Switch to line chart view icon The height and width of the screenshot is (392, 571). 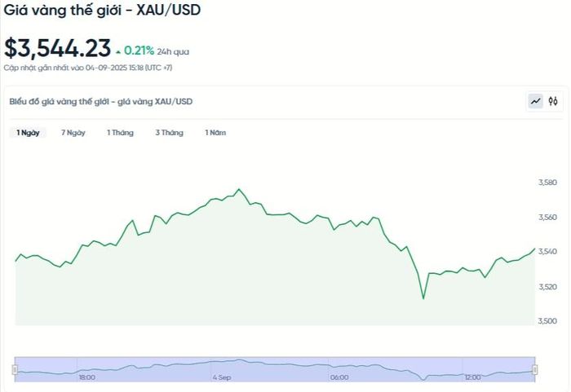coord(535,101)
